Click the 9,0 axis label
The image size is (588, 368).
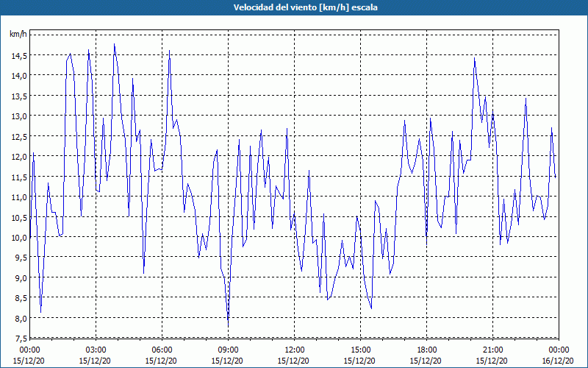point(21,278)
